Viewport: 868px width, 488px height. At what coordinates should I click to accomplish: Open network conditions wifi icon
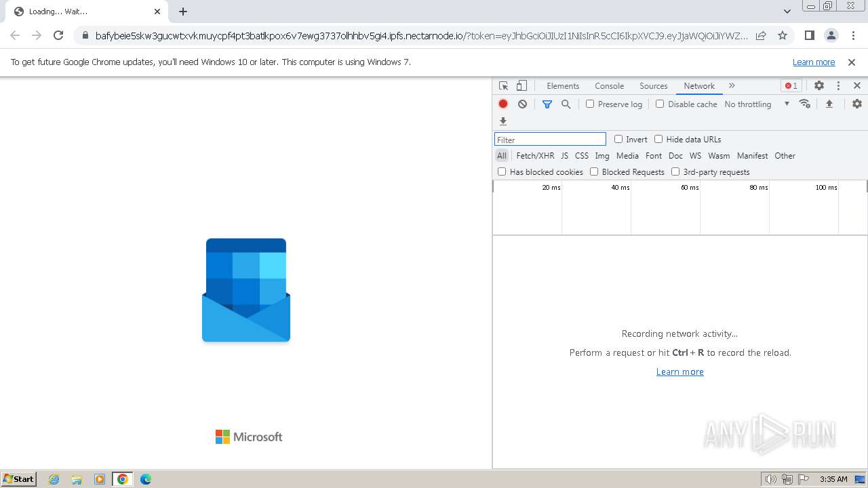pos(805,104)
